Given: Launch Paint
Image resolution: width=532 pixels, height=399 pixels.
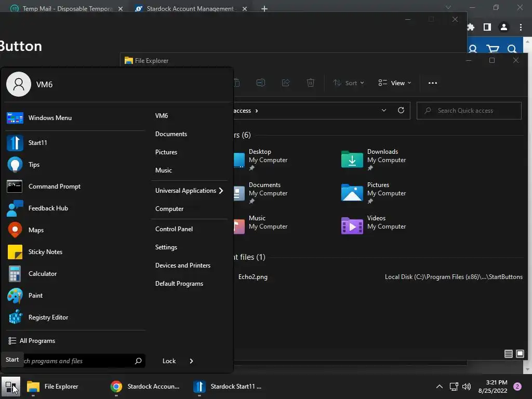Looking at the screenshot, I should (75, 296).
